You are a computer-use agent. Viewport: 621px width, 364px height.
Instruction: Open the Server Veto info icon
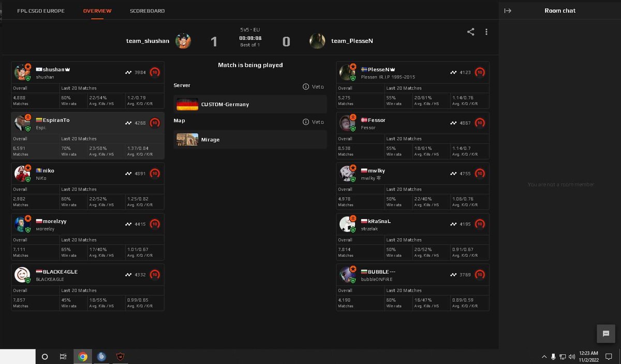click(306, 86)
